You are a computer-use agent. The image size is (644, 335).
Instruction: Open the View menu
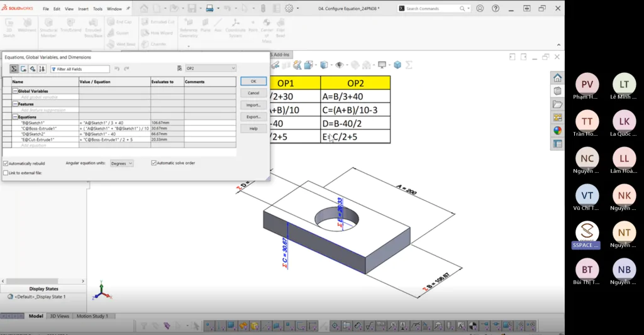[x=69, y=9]
